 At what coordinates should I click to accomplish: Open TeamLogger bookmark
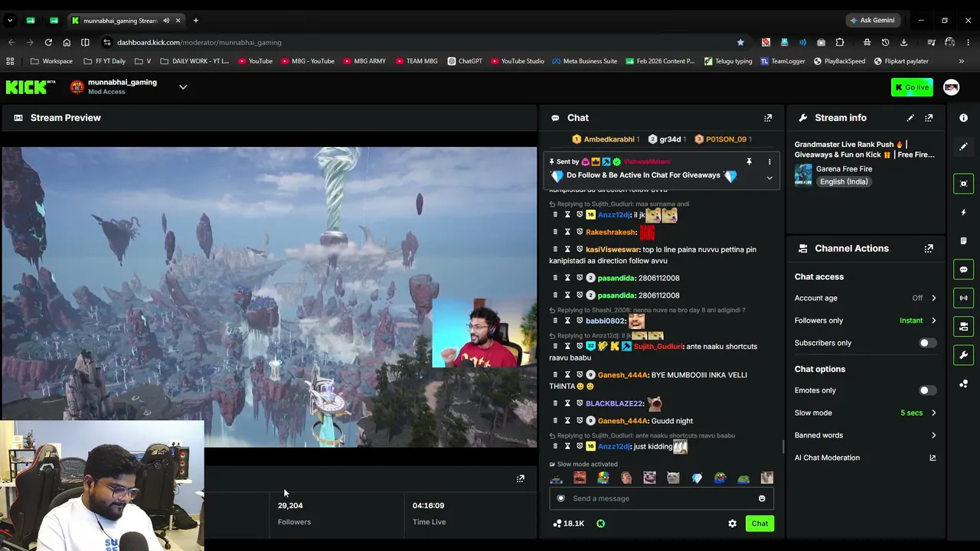782,61
